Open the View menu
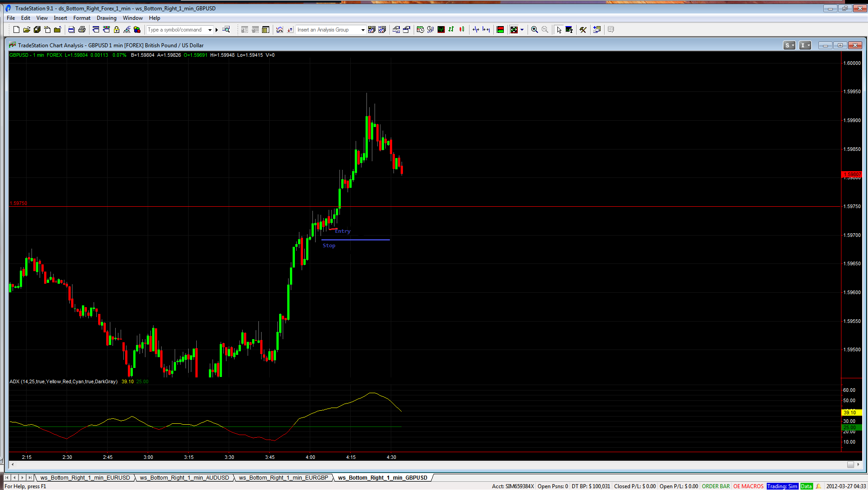 point(42,18)
